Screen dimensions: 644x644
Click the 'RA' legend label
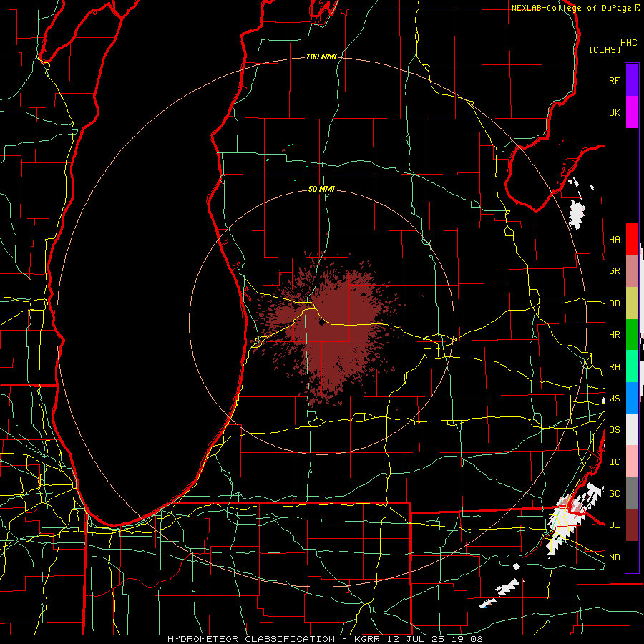point(614,367)
